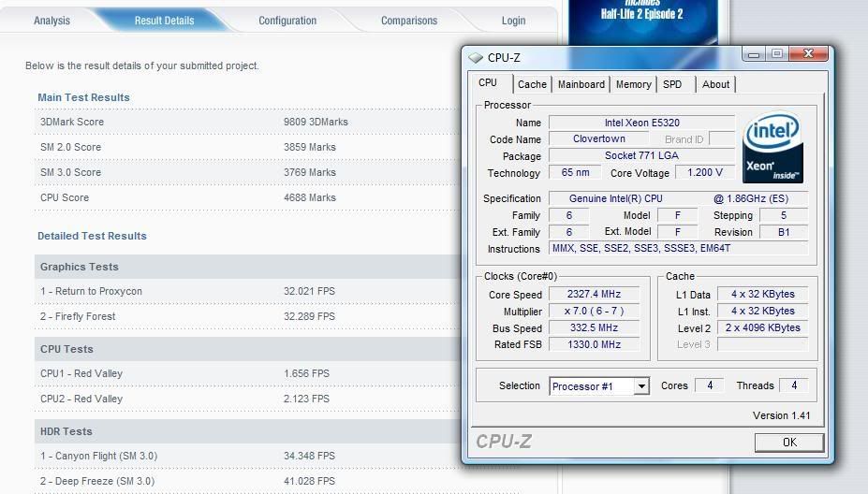The height and width of the screenshot is (494, 868).
Task: Click the CPU-Z title bar app icon
Action: (476, 57)
